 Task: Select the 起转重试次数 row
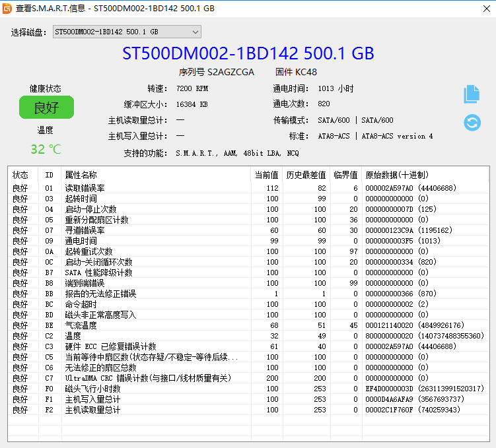(248, 251)
